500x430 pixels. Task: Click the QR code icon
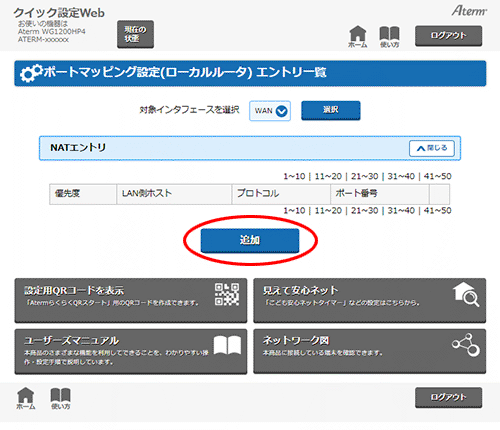[227, 294]
